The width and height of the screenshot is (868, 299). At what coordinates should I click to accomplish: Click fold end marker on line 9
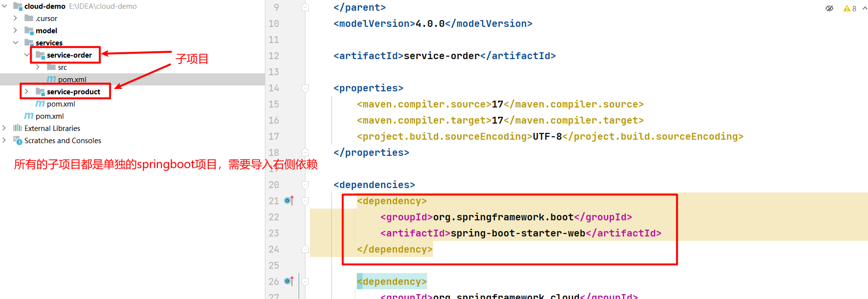[x=305, y=7]
